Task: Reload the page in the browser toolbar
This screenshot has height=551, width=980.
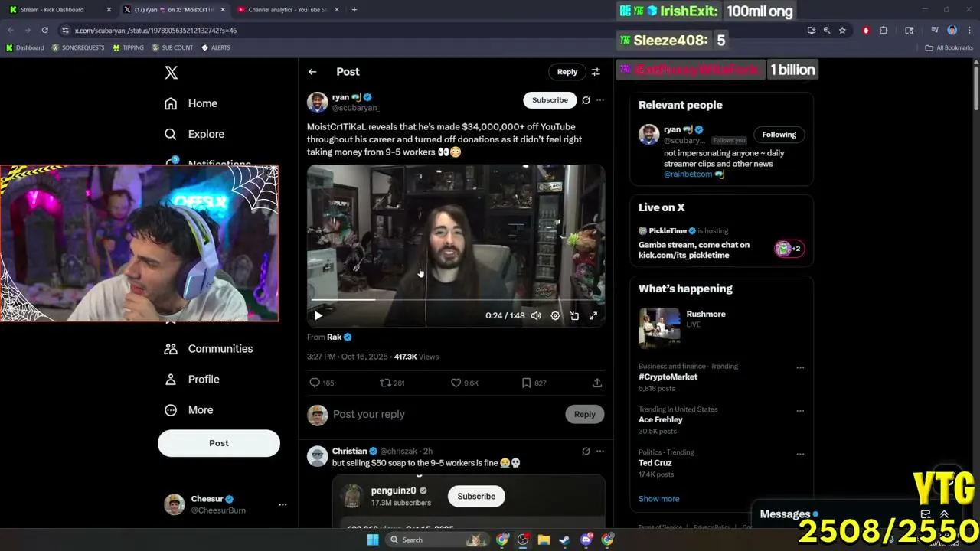Action: coord(45,31)
